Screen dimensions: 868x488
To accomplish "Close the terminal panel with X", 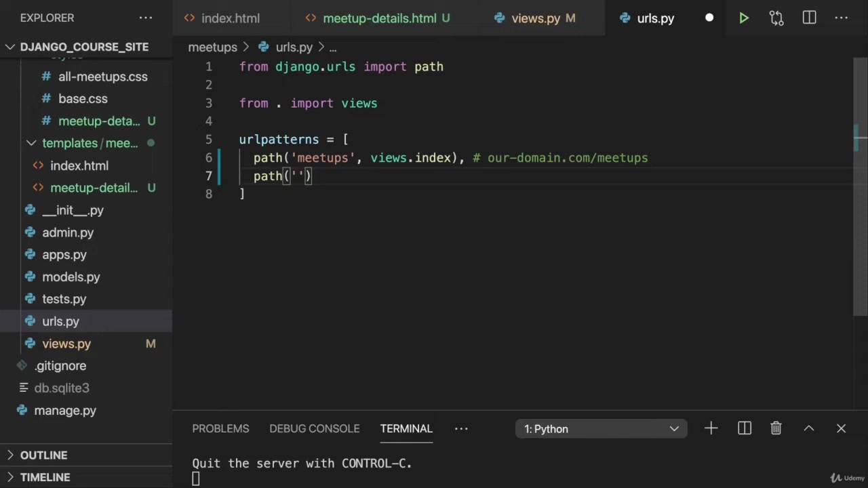I will [841, 428].
